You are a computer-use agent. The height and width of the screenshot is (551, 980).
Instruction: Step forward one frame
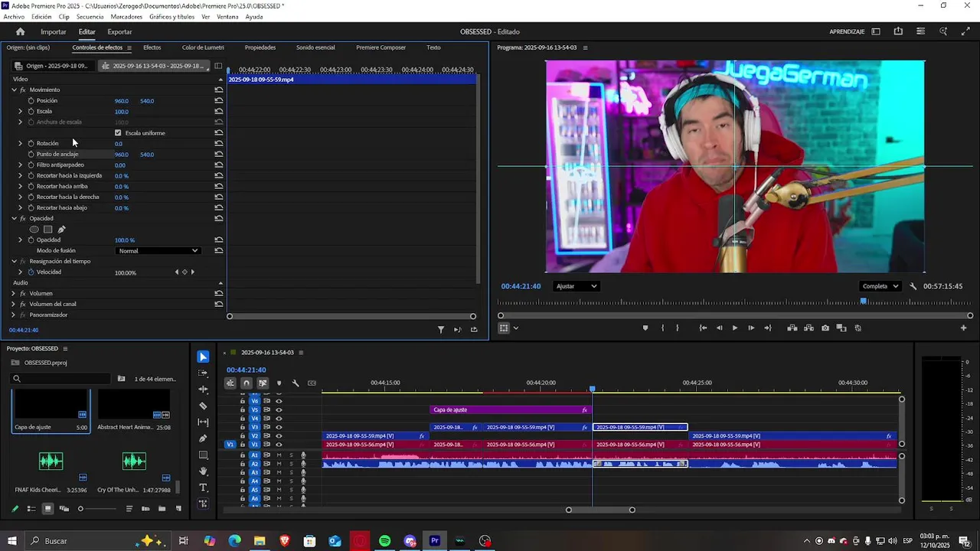[x=751, y=328]
